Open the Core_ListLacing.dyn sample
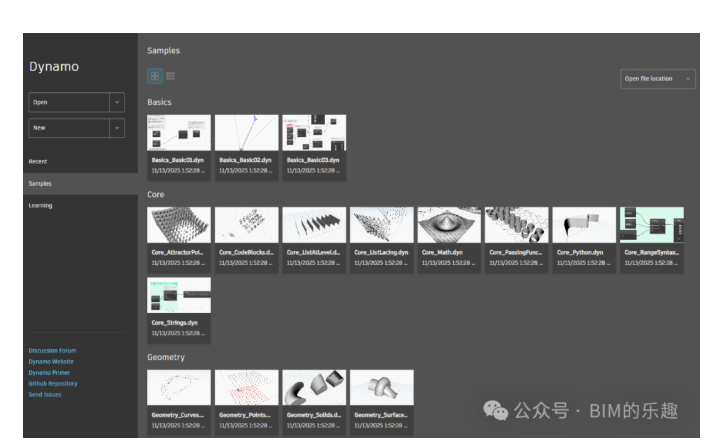Image resolution: width=709 pixels, height=443 pixels. 381,226
